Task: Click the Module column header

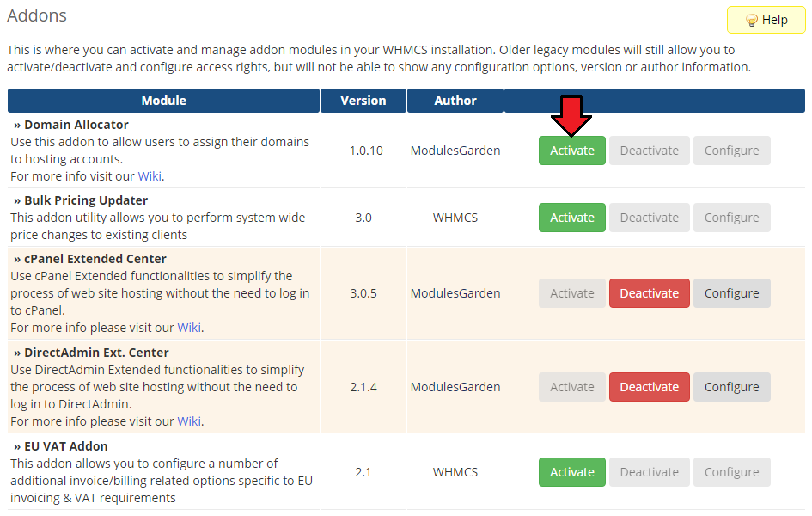Action: 163,101
